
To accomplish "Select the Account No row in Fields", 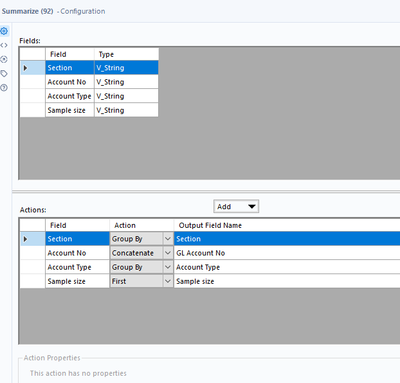I will tap(89, 82).
